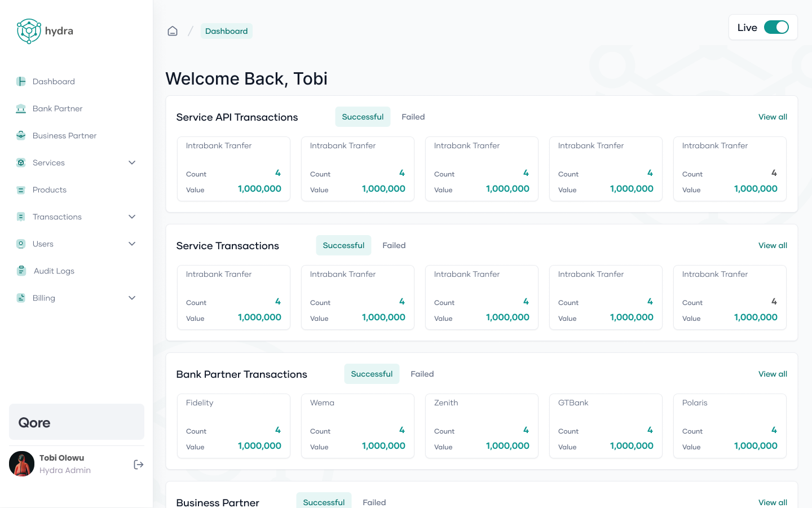
Task: Click the Service Transactions heading
Action: (227, 245)
